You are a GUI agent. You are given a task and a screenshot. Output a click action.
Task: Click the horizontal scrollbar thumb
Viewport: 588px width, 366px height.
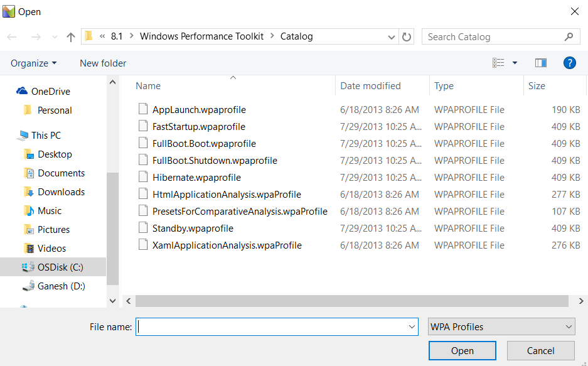[x=352, y=301]
